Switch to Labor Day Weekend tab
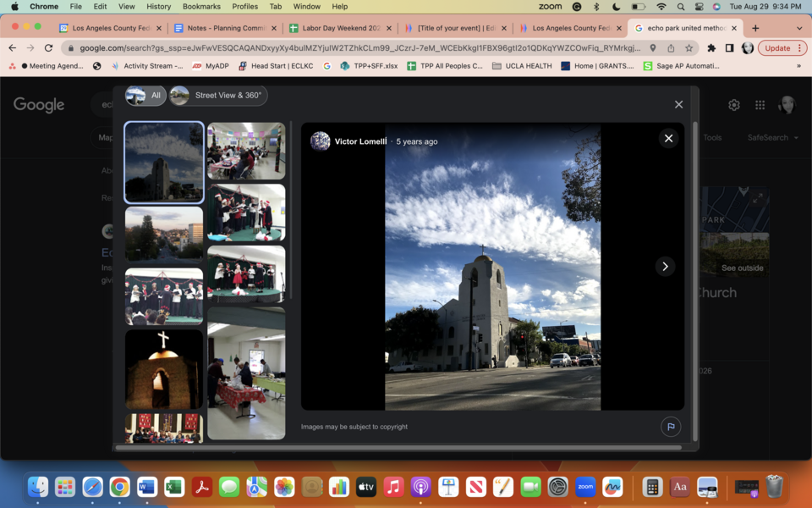 pyautogui.click(x=336, y=28)
